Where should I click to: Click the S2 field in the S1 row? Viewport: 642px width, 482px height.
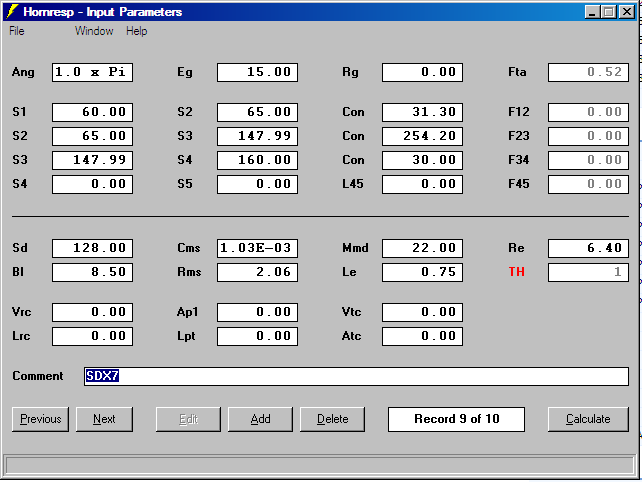tap(258, 112)
